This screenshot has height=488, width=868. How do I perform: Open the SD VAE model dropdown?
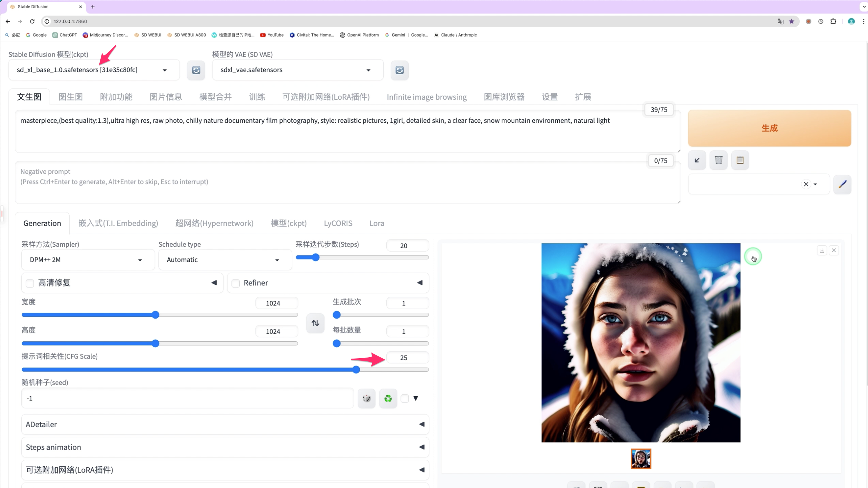[297, 70]
